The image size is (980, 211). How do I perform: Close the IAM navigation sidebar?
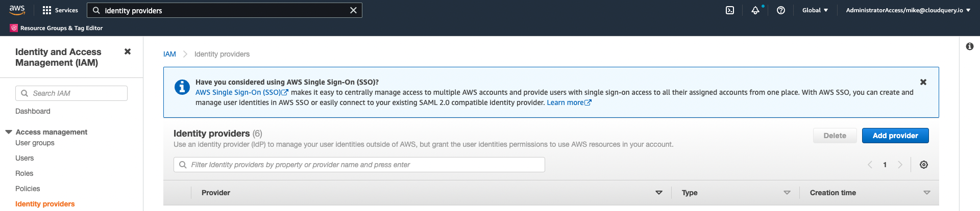point(128,51)
